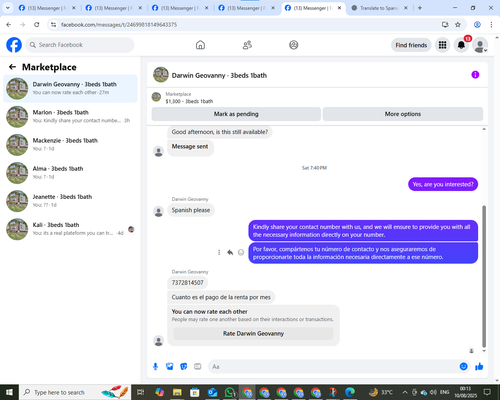The image size is (500, 400).
Task: Click the 'Spanish please' message bubble
Action: (191, 210)
